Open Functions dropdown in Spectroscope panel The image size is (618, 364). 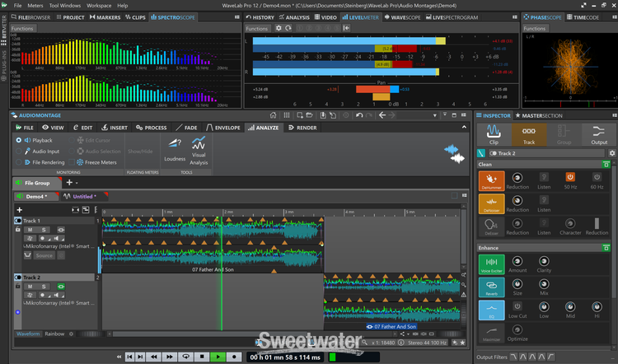[x=23, y=28]
